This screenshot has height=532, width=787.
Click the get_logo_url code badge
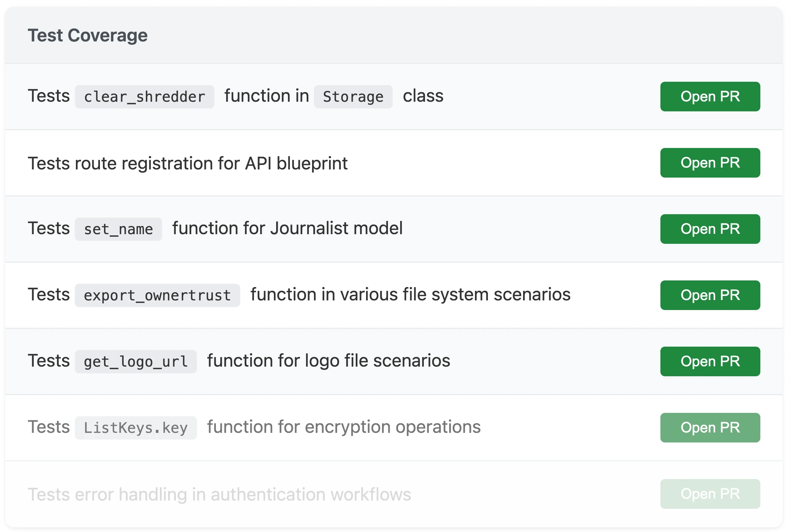pyautogui.click(x=135, y=361)
